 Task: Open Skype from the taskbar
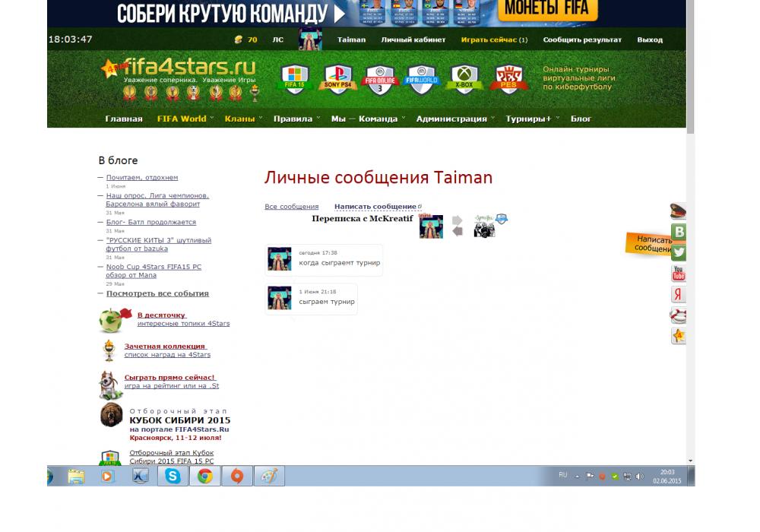173,477
